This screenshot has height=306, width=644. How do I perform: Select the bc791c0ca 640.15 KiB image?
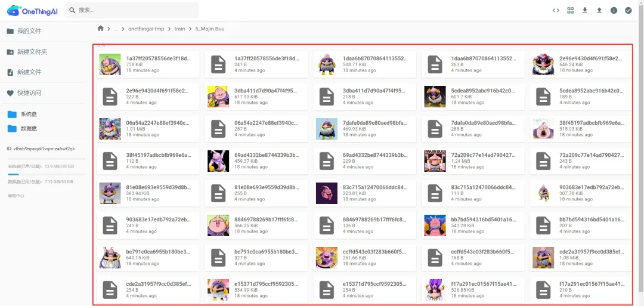[110, 258]
